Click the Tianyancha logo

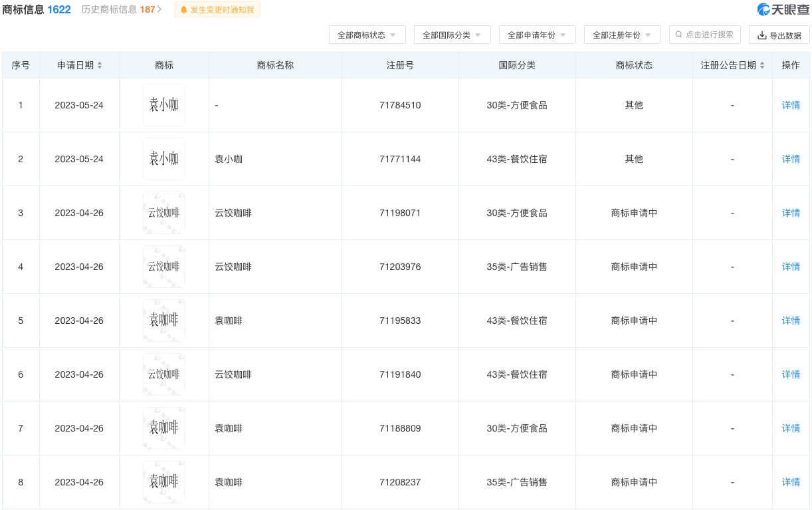pos(783,10)
